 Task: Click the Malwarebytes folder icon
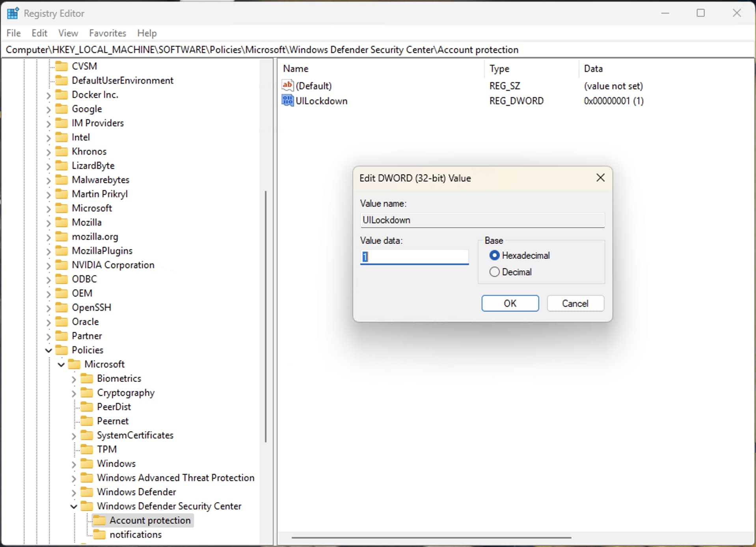pyautogui.click(x=61, y=180)
